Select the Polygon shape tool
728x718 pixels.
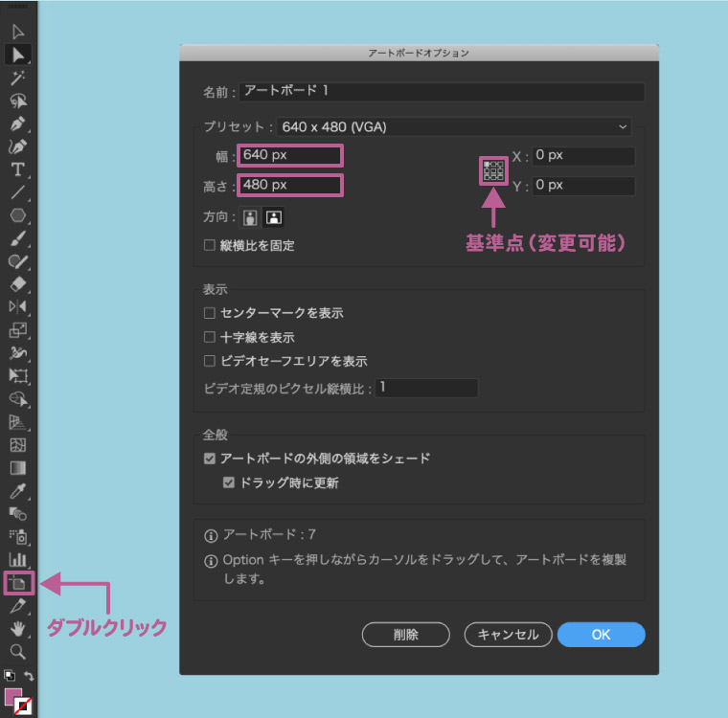(x=17, y=215)
